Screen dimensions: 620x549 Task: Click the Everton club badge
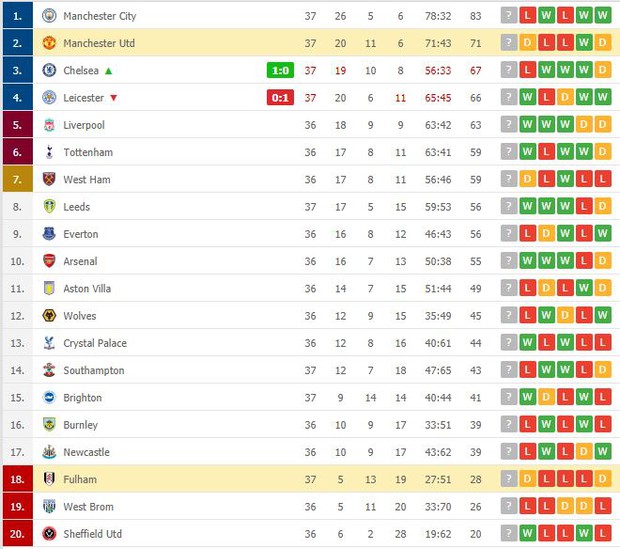[49, 234]
